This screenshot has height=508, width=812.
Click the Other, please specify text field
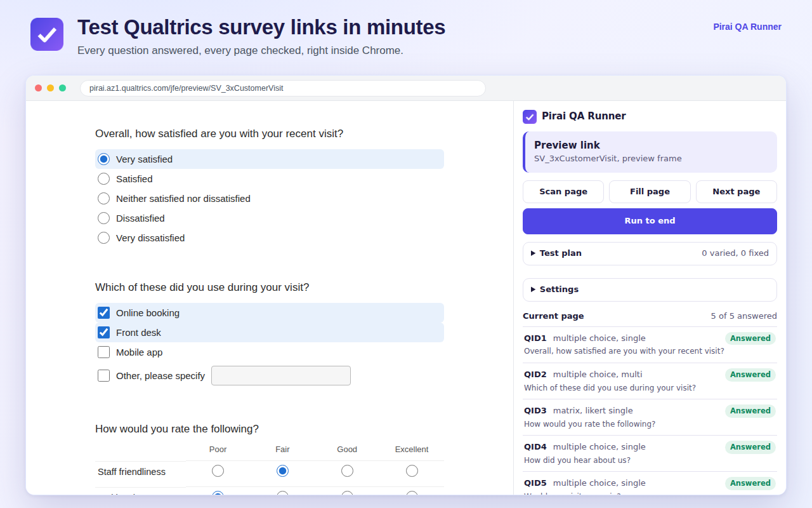(x=281, y=375)
